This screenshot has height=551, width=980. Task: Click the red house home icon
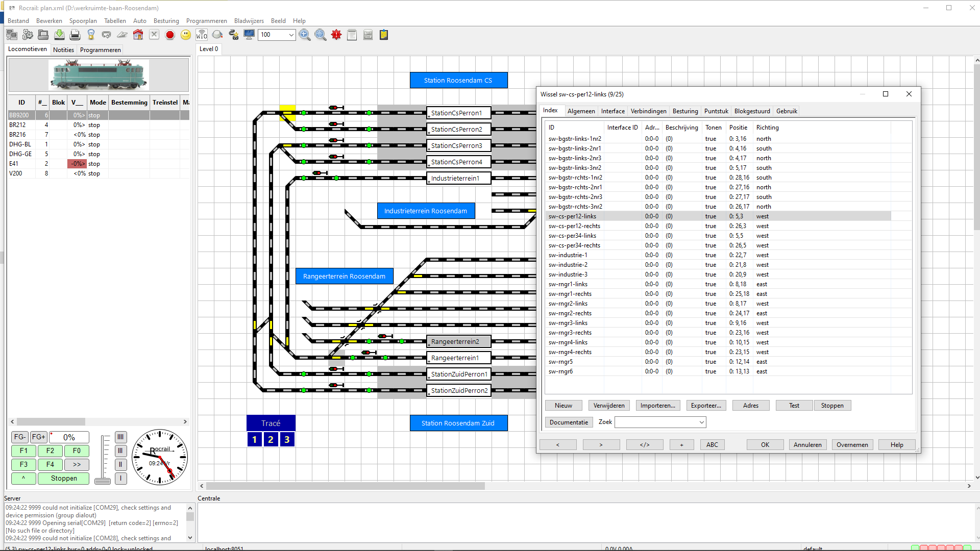[138, 35]
